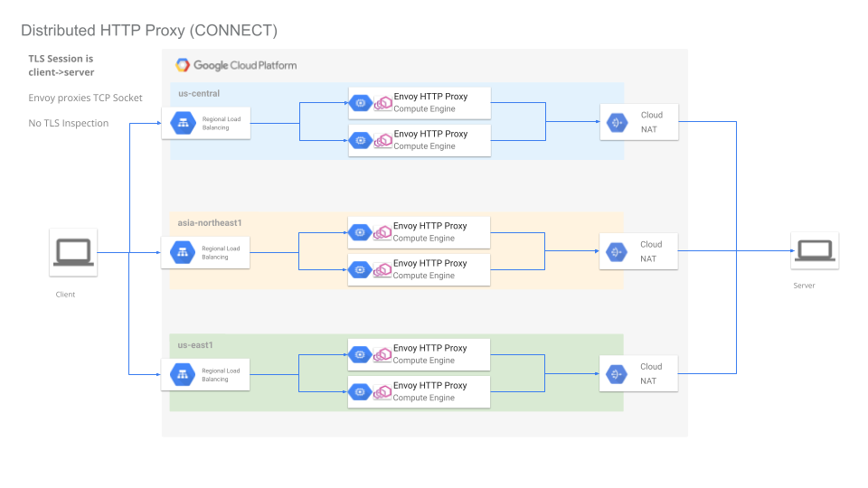The image size is (868, 488).
Task: Click the Cloud NAT icon in us-east1
Action: tap(618, 373)
